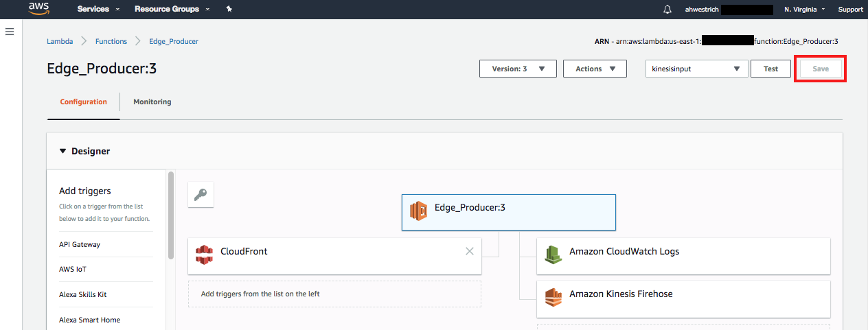This screenshot has width=868, height=330.
Task: Click the CloudFront trigger icon
Action: coord(204,255)
